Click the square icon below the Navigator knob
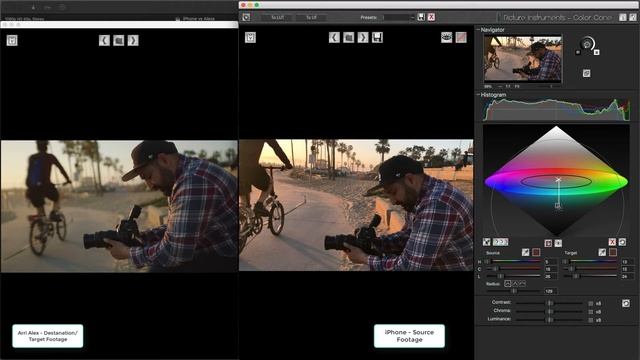The image size is (640, 360). pyautogui.click(x=587, y=73)
